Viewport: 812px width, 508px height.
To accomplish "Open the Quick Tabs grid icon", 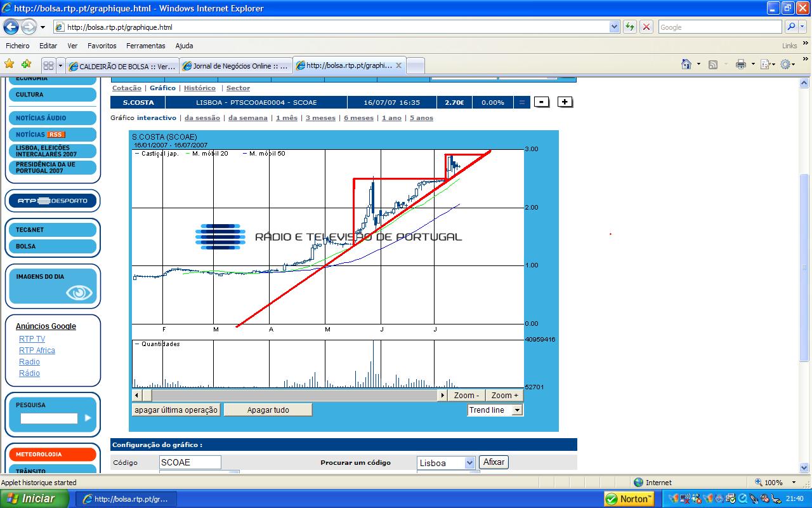I will (x=48, y=65).
